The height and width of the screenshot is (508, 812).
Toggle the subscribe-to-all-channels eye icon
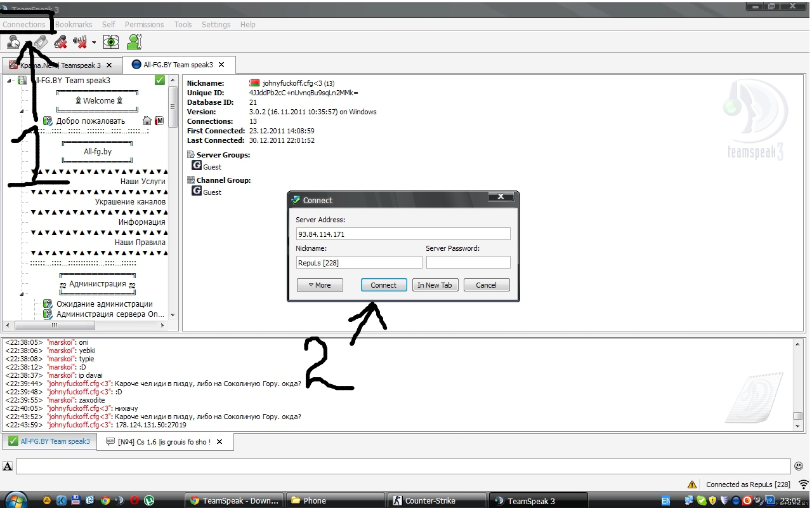click(111, 42)
